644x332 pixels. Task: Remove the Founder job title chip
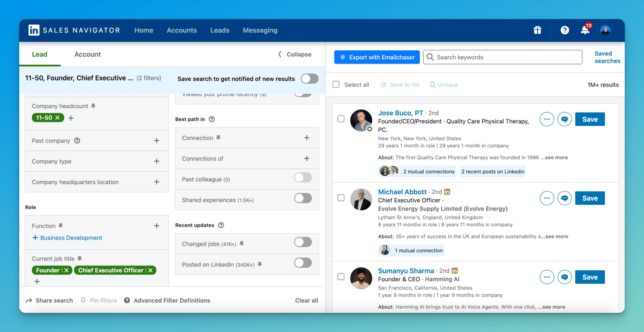(x=67, y=270)
